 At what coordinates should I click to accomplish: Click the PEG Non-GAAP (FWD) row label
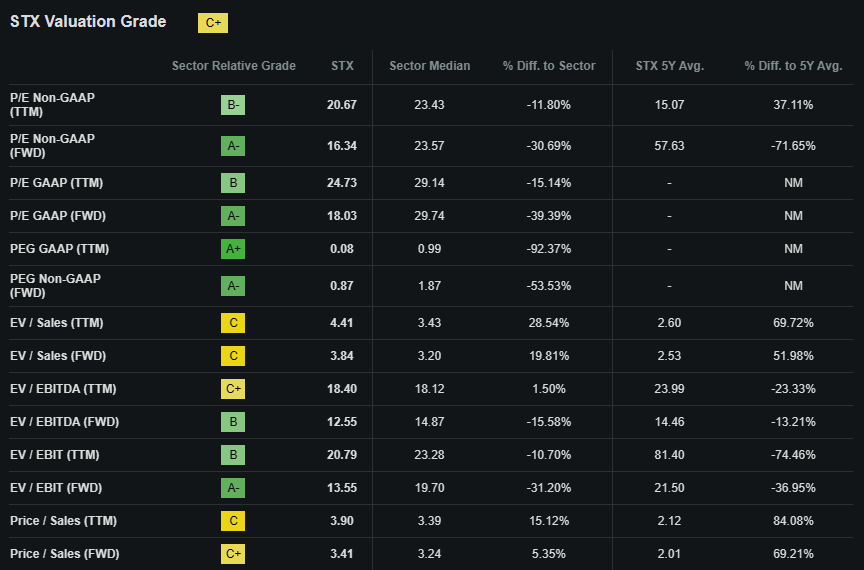[55, 285]
